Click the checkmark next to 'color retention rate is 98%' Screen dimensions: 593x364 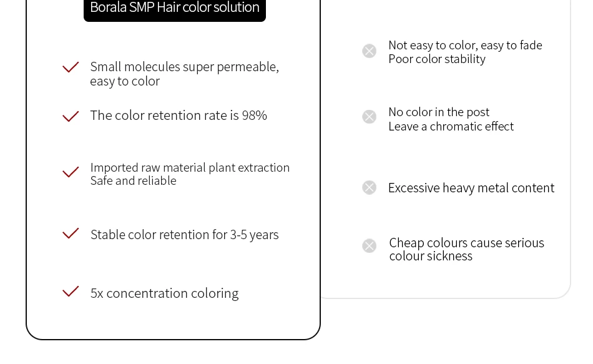point(71,116)
